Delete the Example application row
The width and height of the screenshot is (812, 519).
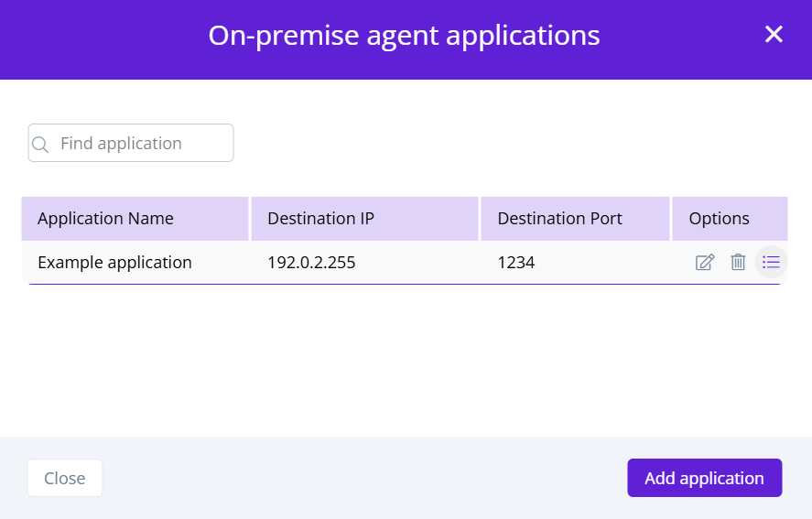point(738,263)
